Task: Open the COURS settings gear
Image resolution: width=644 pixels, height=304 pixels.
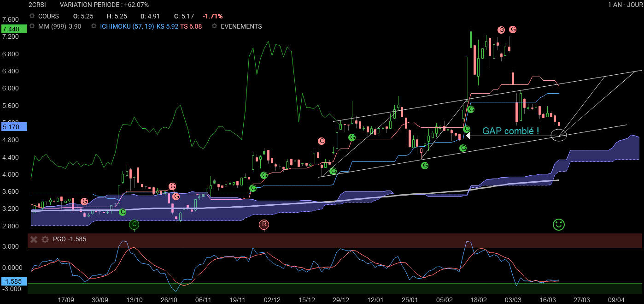Action: 32,16
